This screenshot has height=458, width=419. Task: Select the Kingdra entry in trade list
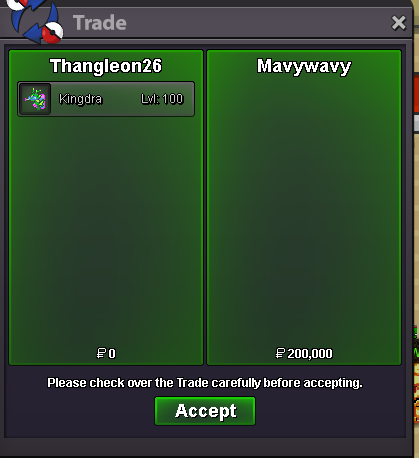point(106,99)
